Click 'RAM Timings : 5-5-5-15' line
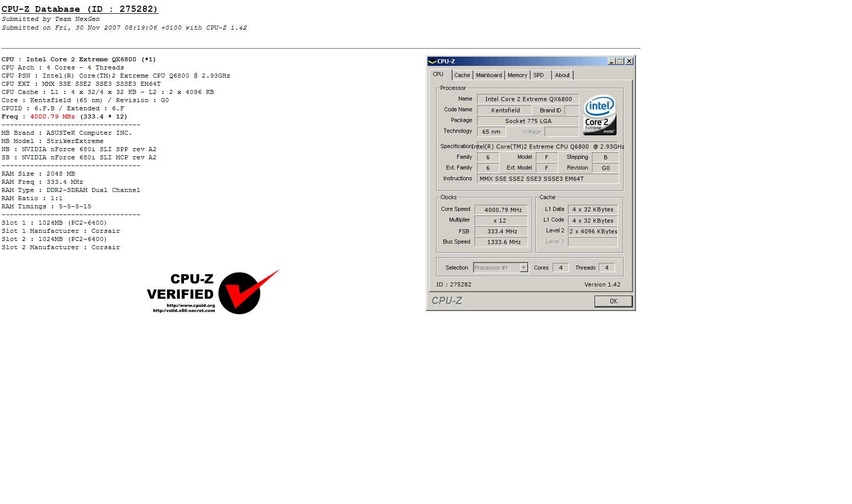The image size is (852, 504). 46,206
